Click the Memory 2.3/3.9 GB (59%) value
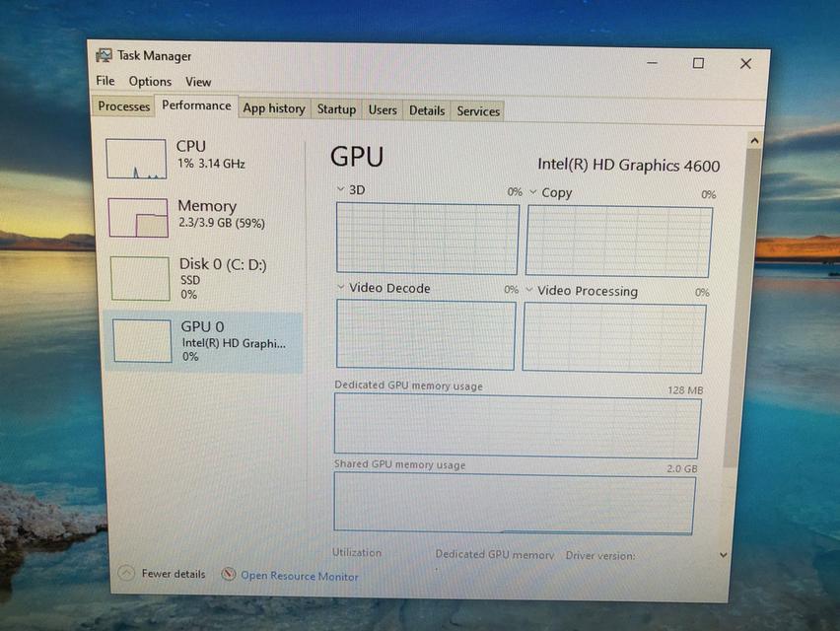Viewport: 840px width, 631px height. pos(221,223)
